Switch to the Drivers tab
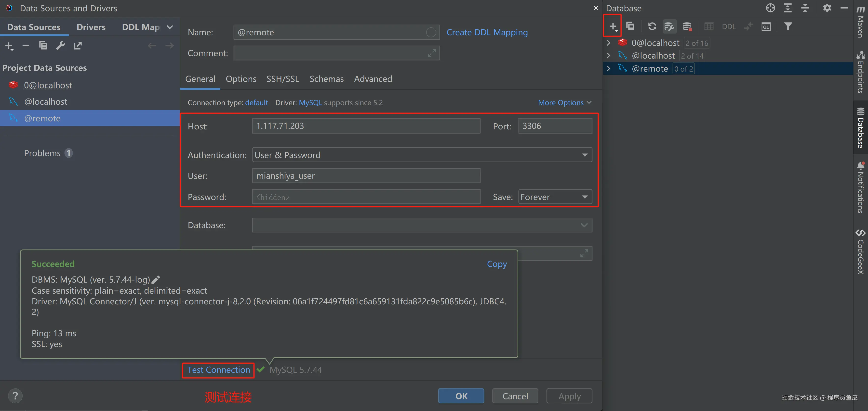 click(91, 27)
